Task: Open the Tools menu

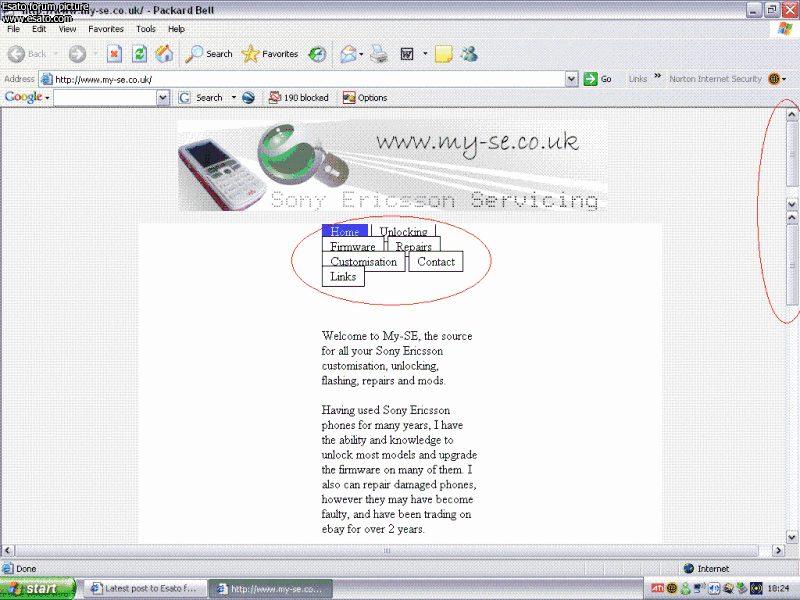Action: pyautogui.click(x=146, y=29)
